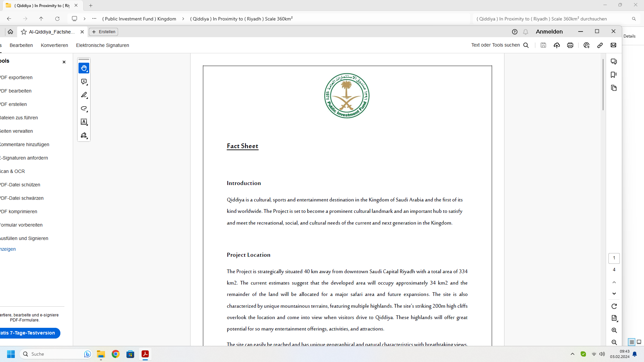
Task: Open the Comments panel icon
Action: (614, 62)
